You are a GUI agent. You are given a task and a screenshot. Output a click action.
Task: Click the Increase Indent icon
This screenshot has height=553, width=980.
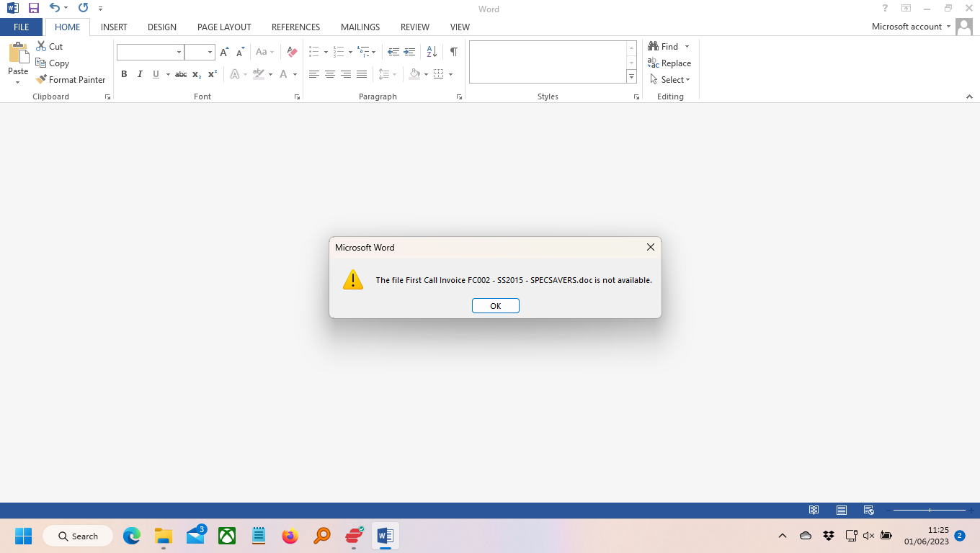(409, 52)
